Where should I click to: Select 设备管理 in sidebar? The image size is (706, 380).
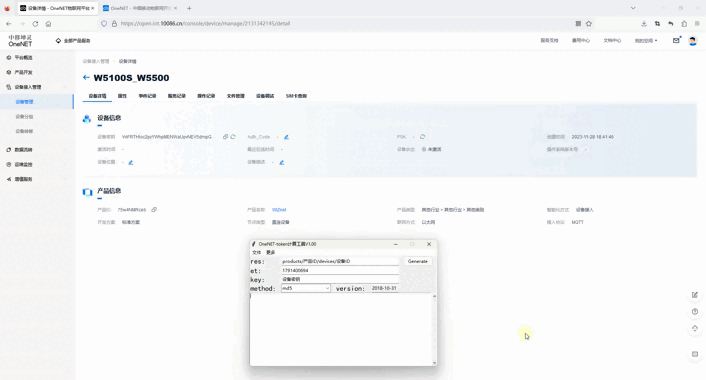24,102
